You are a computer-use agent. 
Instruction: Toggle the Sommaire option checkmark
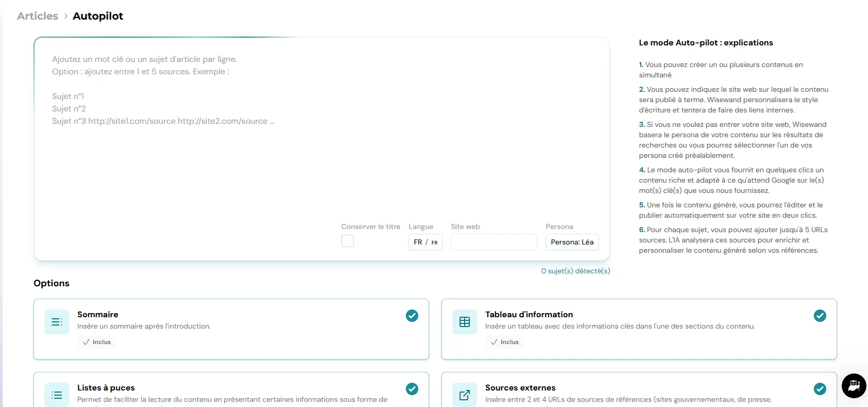point(412,316)
